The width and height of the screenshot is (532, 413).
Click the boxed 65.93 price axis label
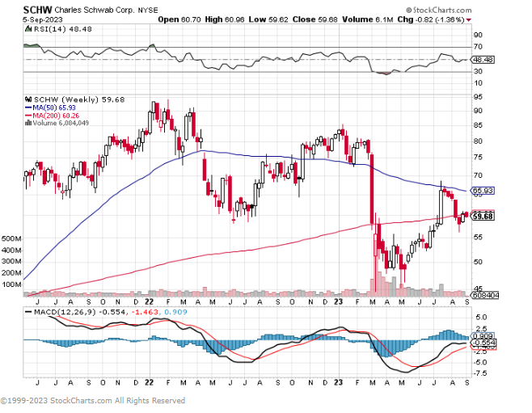[483, 191]
